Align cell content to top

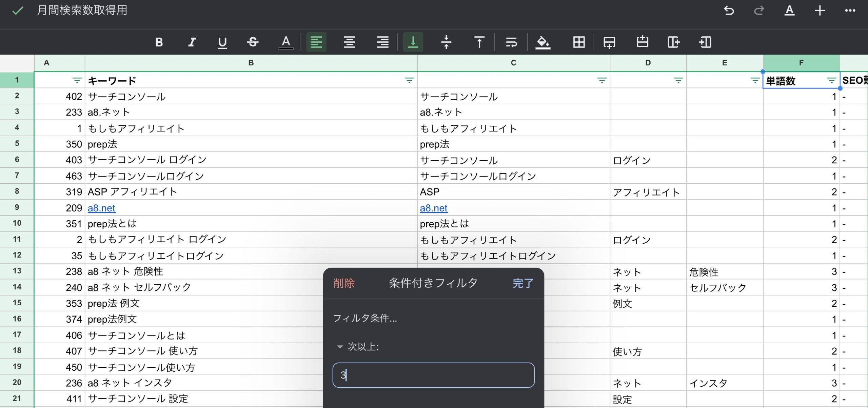(479, 42)
